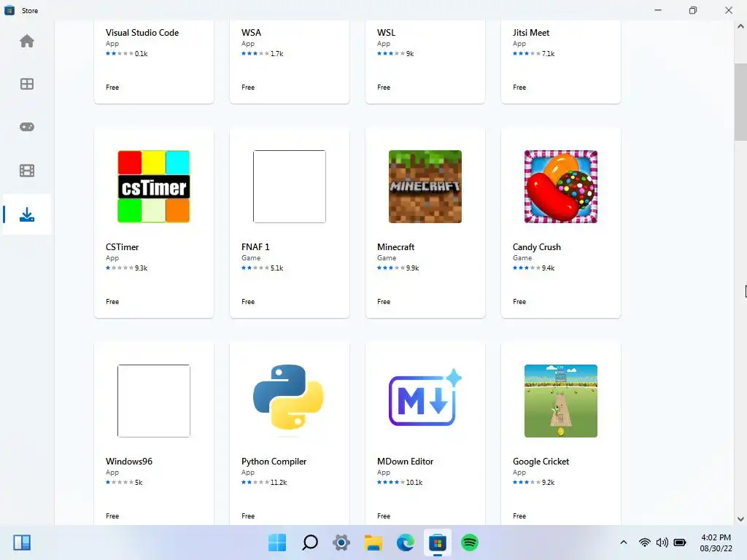Screen dimensions: 747x560
Task: Open the Gaming section controller icon
Action: (27, 127)
